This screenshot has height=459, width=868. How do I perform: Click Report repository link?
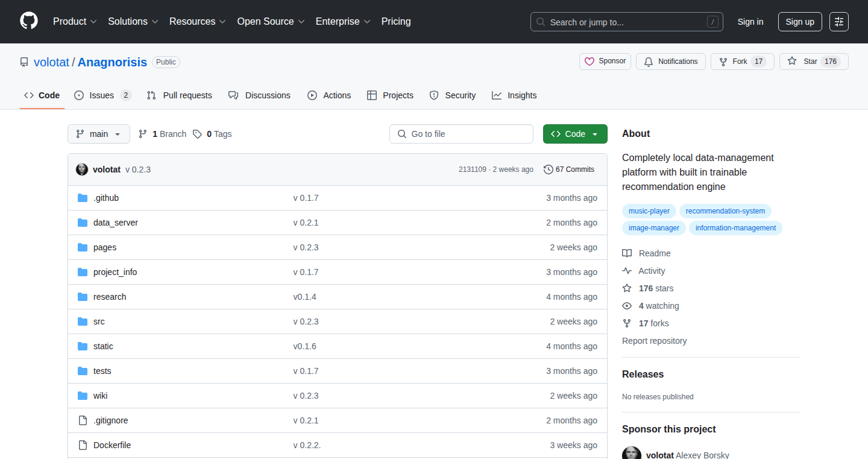(655, 341)
